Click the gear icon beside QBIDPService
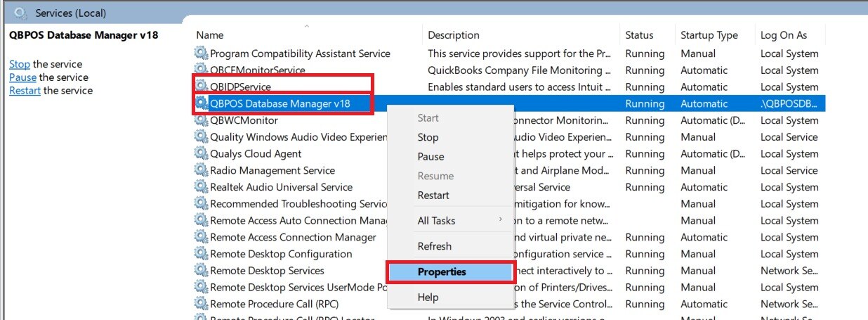The height and width of the screenshot is (320, 868). (x=202, y=87)
